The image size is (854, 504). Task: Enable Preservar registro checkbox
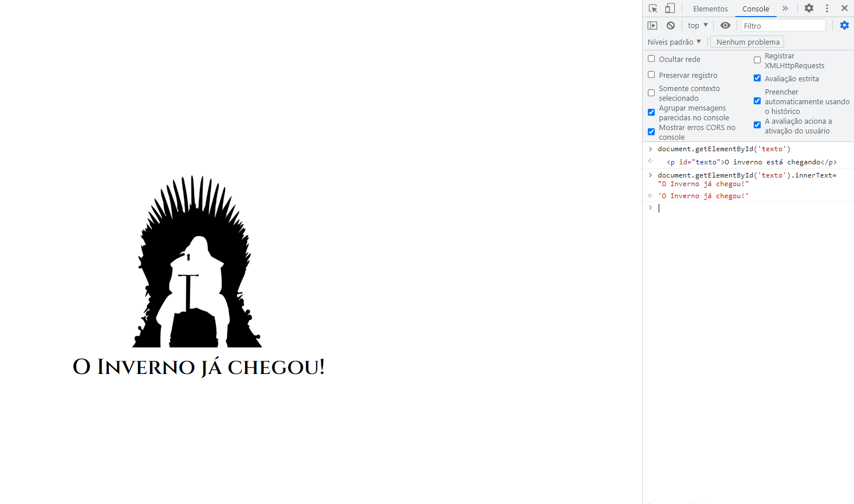[651, 75]
